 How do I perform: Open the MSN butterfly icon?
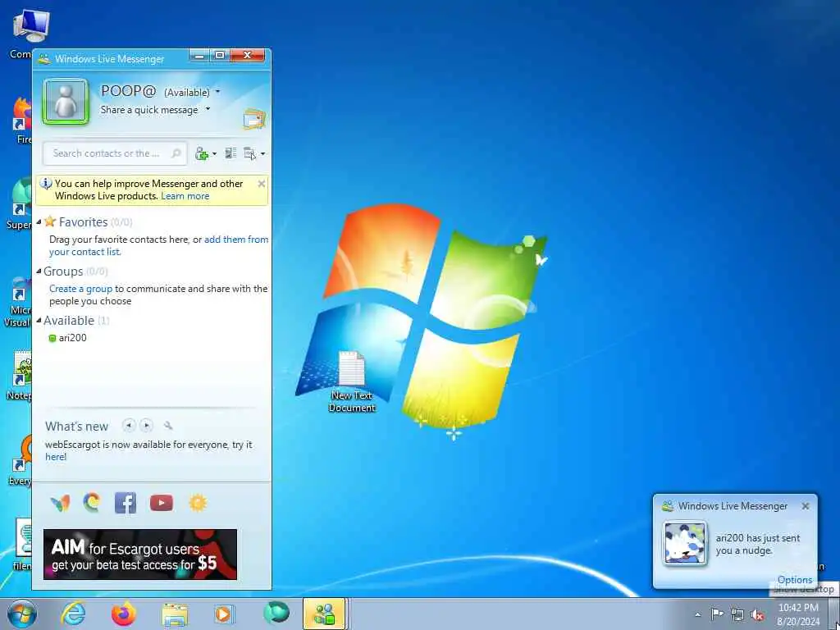point(60,503)
